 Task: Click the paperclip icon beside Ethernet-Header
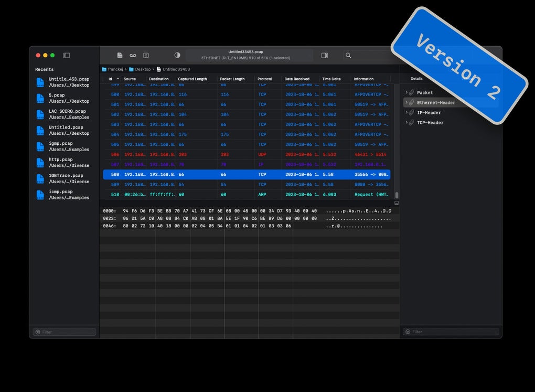(x=412, y=102)
